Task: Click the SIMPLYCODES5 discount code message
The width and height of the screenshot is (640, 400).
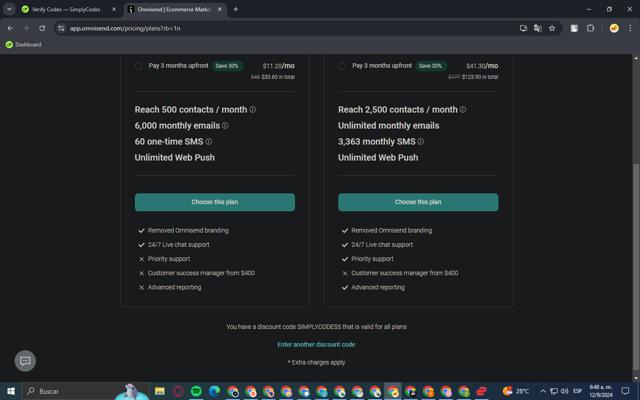Action: [316, 327]
